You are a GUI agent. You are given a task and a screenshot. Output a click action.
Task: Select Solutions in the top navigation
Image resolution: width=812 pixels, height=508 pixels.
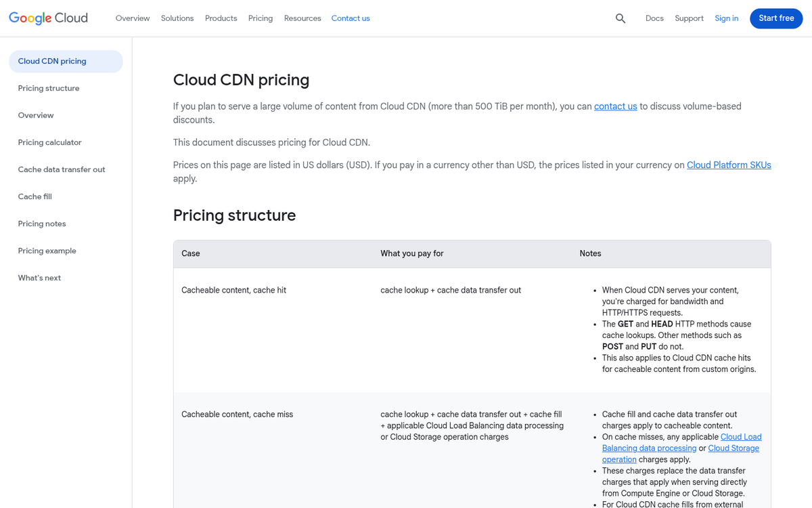tap(177, 18)
